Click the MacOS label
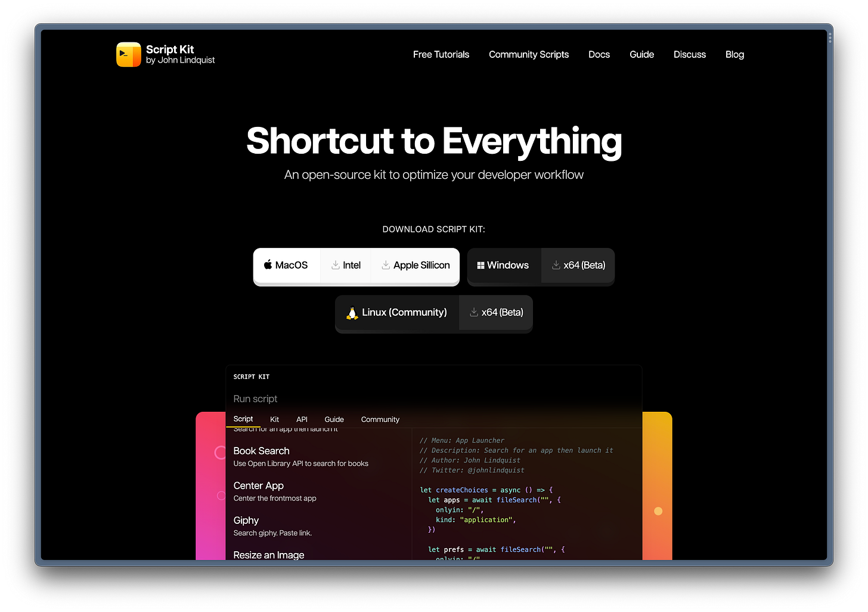 [292, 265]
